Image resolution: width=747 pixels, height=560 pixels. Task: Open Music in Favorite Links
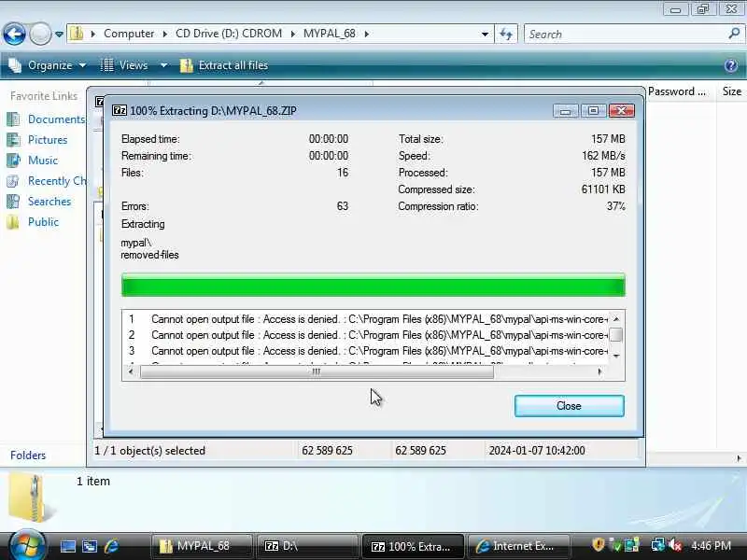coord(42,160)
